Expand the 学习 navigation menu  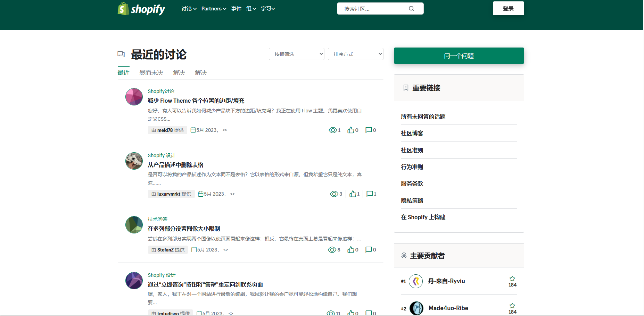click(268, 9)
